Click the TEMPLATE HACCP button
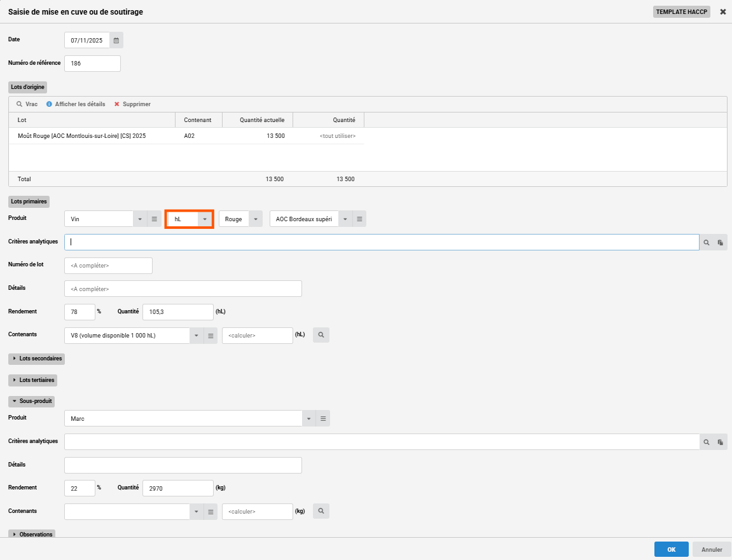732x560 pixels. (681, 12)
